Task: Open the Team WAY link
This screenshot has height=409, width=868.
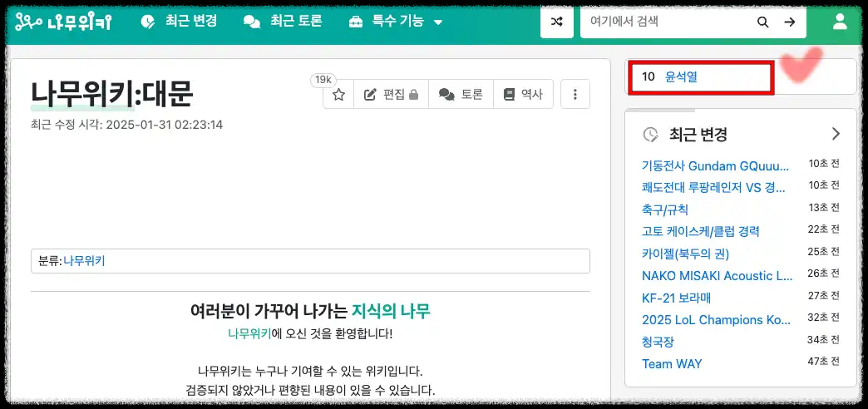Action: tap(672, 363)
